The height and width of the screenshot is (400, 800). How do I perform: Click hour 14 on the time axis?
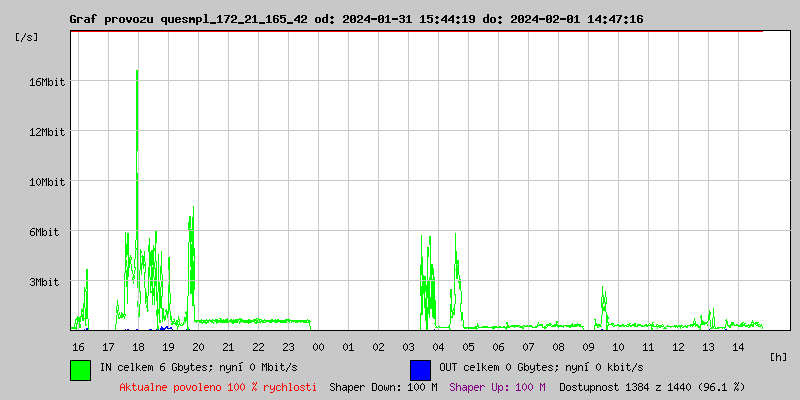tap(738, 346)
